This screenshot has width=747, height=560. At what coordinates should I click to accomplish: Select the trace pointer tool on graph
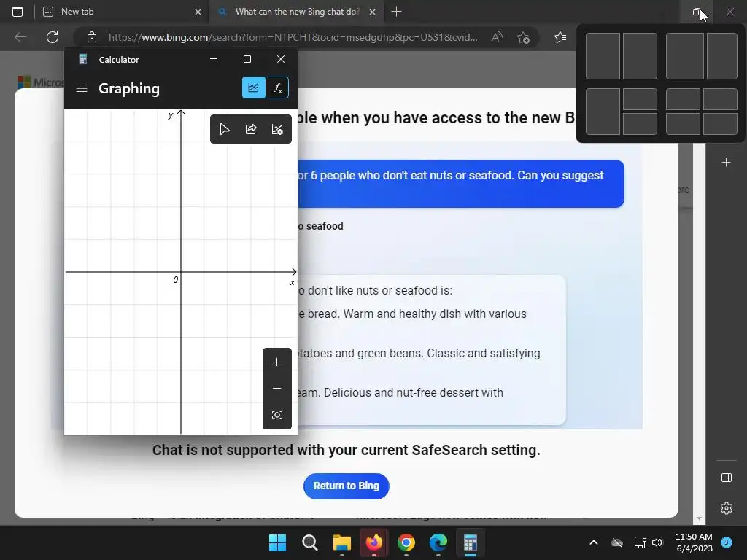225,130
